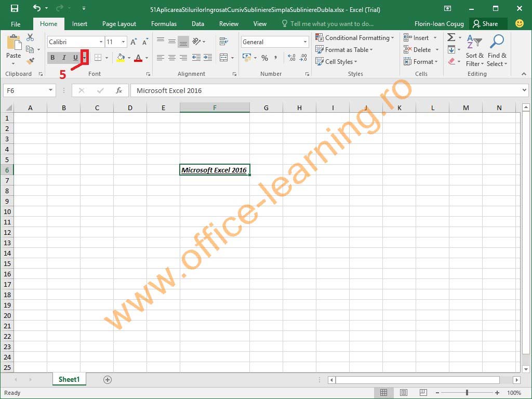This screenshot has width=532, height=399.
Task: Decrease font size with the smaller A
Action: (x=145, y=42)
